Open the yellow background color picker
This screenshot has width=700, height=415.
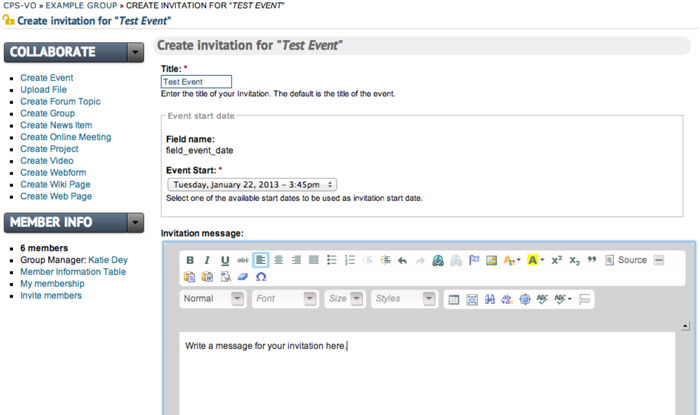tap(535, 260)
